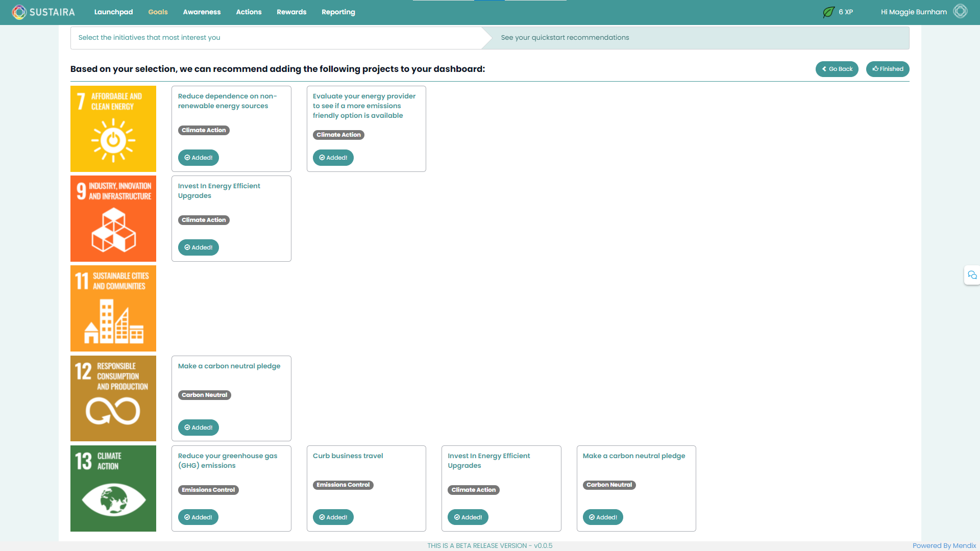Open the user profile avatar icon
Image resolution: width=980 pixels, height=551 pixels.
click(x=960, y=11)
